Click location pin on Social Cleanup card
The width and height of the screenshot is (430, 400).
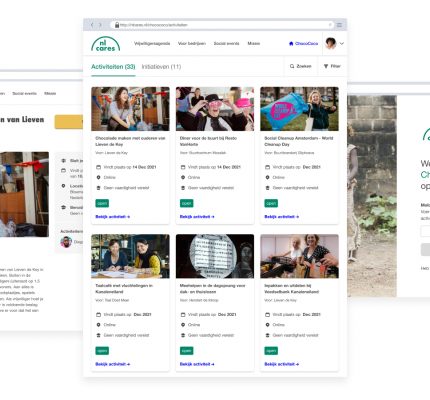(267, 177)
